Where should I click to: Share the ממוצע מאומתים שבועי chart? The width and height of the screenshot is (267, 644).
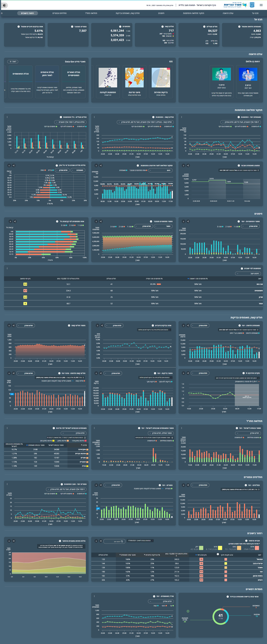(188, 166)
